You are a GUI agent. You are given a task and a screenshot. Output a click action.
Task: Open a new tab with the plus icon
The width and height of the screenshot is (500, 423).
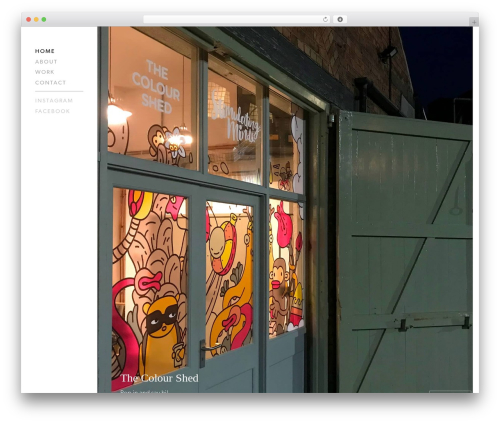474,22
